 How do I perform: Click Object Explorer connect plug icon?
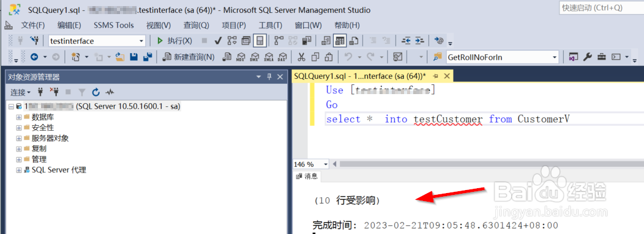point(40,92)
